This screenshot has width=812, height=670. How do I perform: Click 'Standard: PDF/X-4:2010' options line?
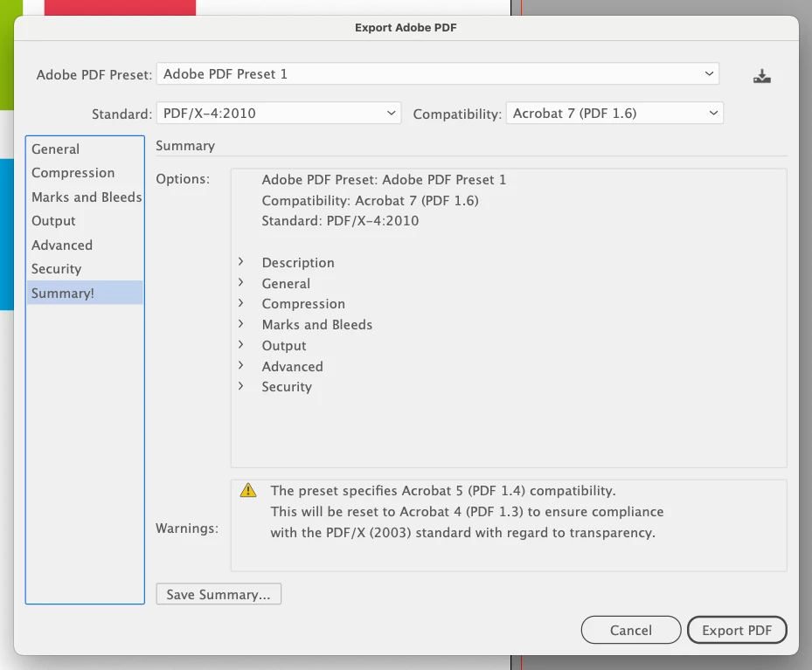(x=340, y=221)
